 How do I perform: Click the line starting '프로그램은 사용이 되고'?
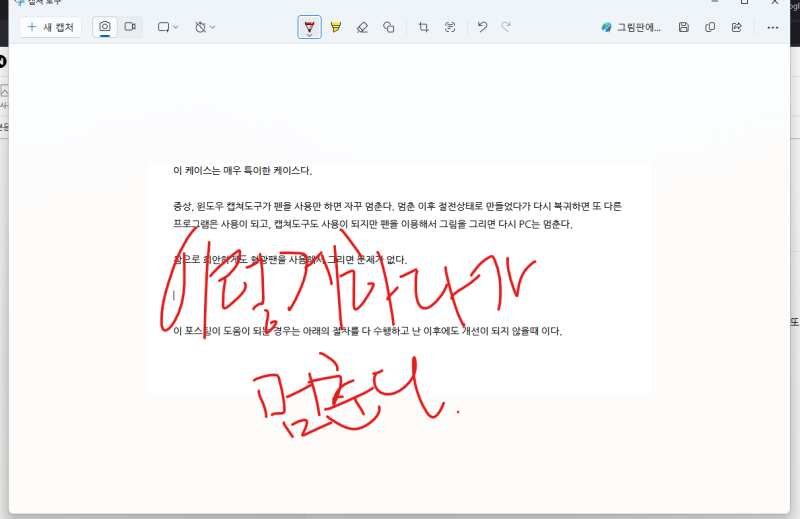click(x=373, y=224)
